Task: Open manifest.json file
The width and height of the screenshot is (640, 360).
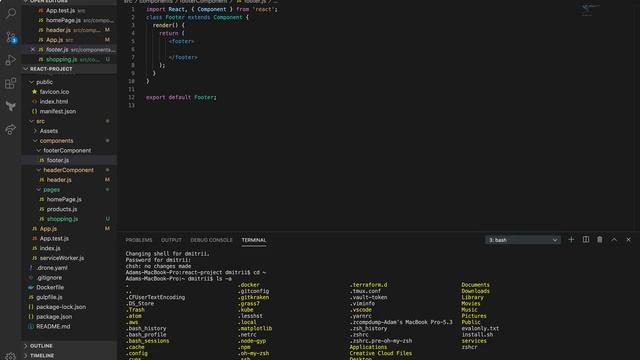Action: pos(69,111)
